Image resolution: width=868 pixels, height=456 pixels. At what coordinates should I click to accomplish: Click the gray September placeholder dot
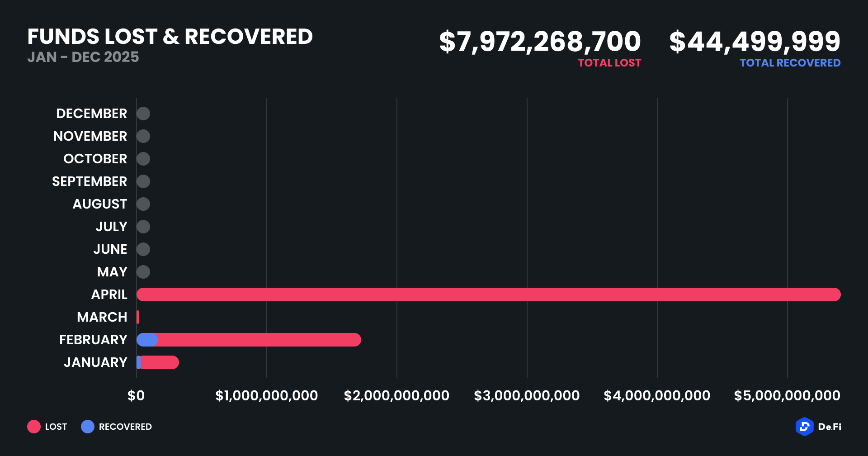click(143, 181)
